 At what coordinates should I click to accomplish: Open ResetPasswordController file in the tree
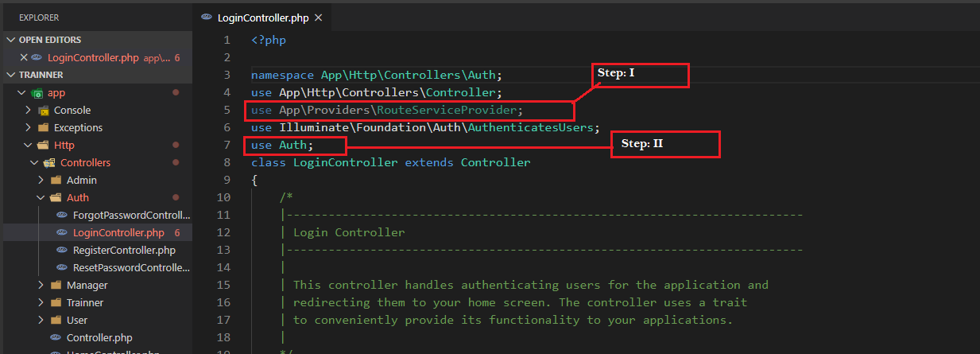coord(131,268)
